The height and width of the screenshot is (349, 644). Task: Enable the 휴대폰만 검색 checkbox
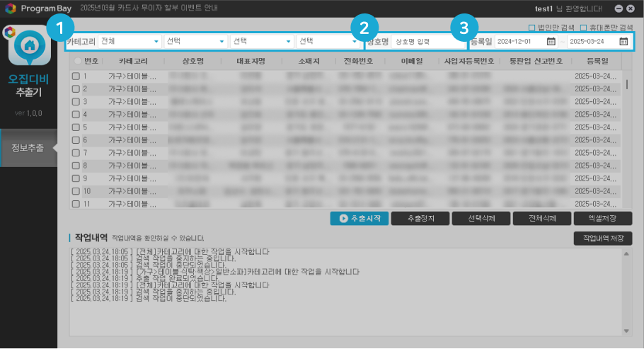point(583,27)
